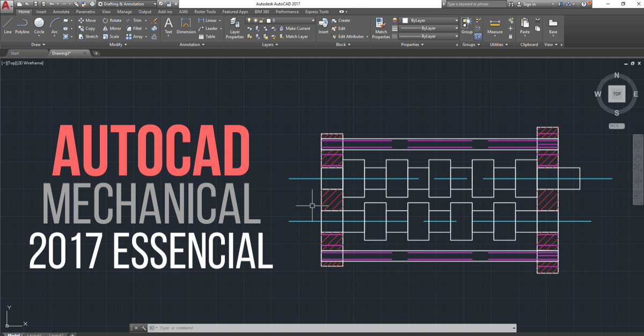
Task: Switch to the Annotate ribbon tab
Action: [61, 11]
